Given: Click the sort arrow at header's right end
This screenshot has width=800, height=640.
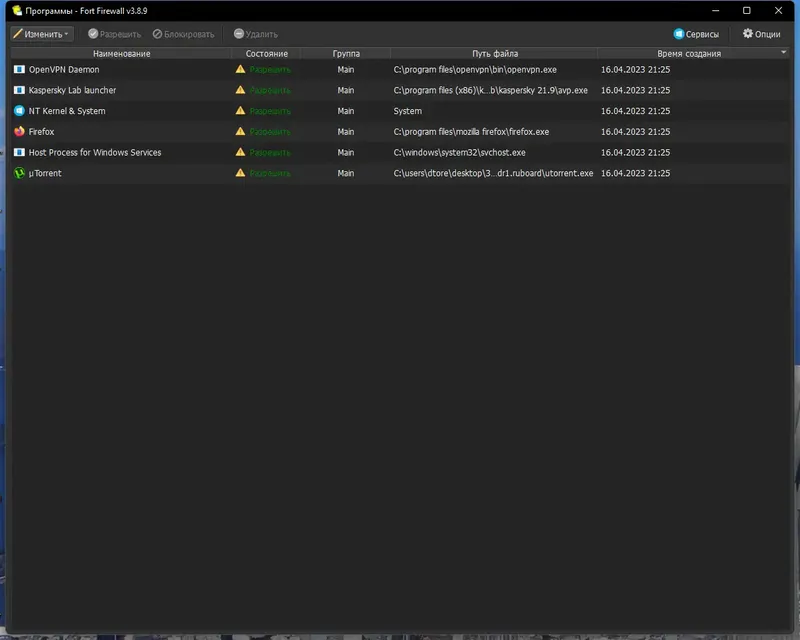Looking at the screenshot, I should pyautogui.click(x=784, y=52).
